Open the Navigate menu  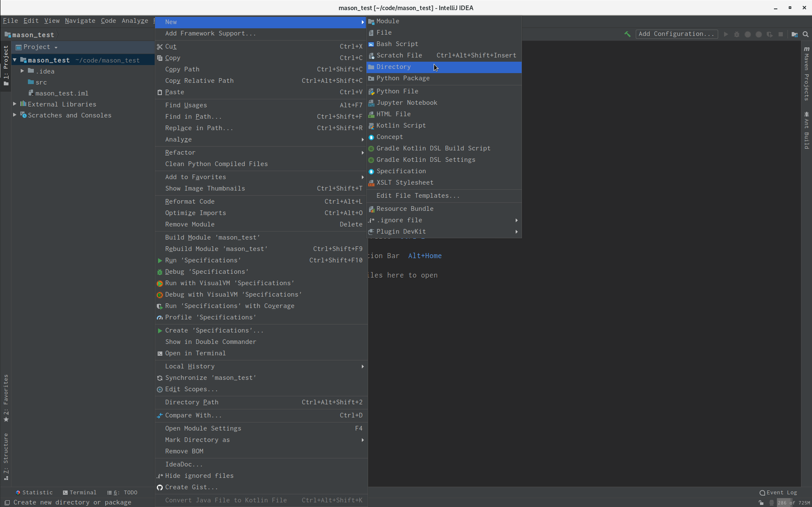point(80,21)
